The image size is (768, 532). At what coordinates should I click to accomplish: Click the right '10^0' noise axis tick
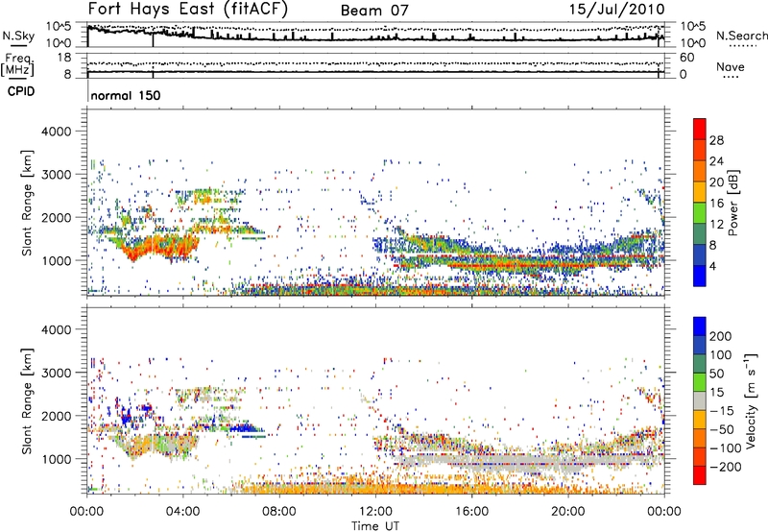click(x=692, y=43)
